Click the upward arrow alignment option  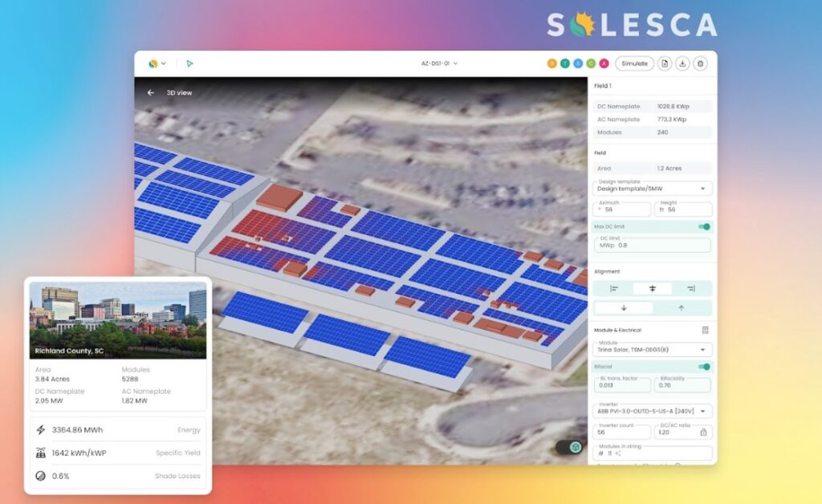coord(682,307)
